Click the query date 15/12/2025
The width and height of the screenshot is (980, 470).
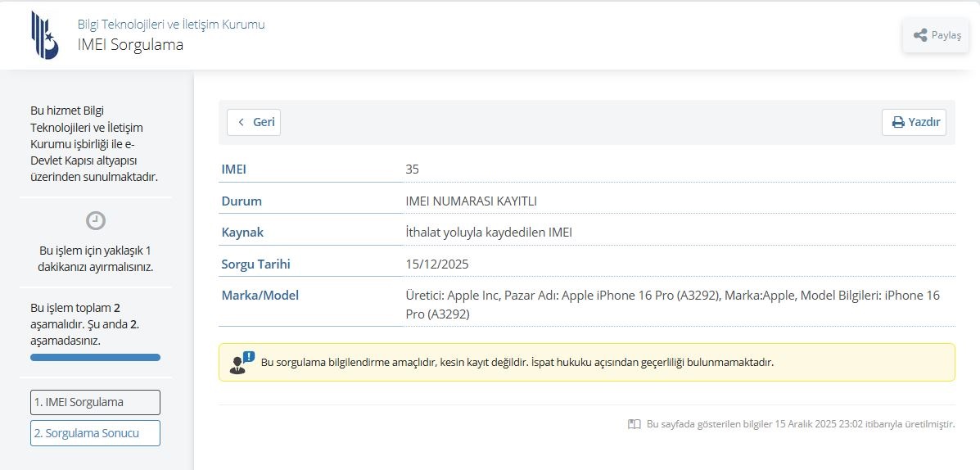click(x=437, y=264)
